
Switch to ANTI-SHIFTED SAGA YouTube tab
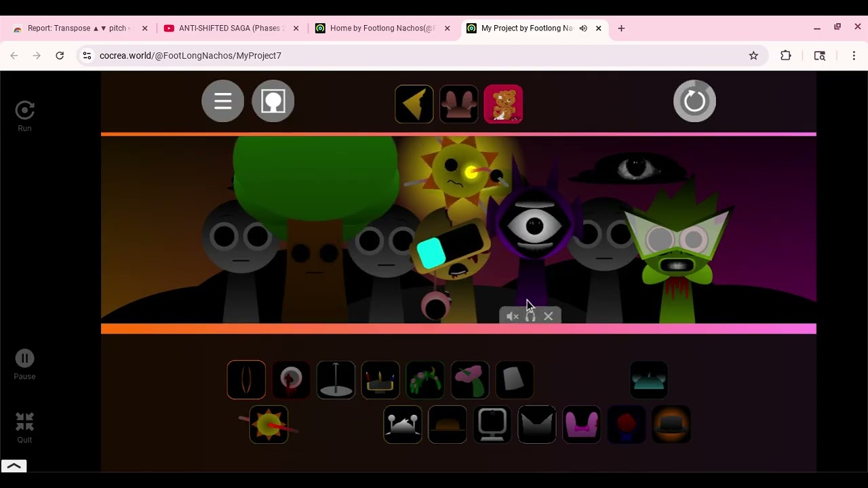(232, 28)
